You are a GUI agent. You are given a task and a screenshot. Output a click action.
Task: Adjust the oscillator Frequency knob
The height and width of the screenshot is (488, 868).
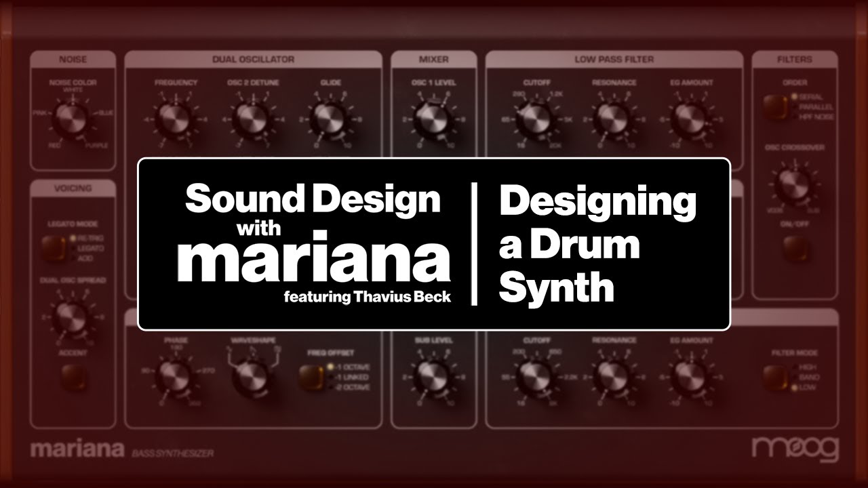coord(175,119)
